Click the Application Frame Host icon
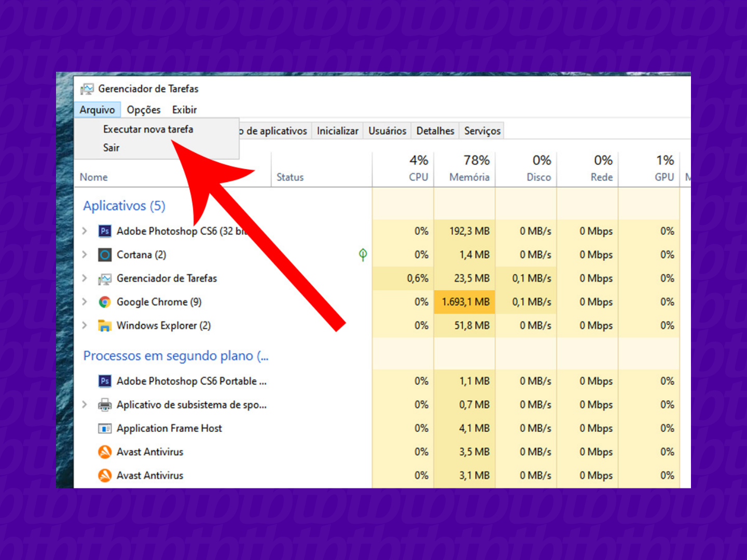747x560 pixels. (x=105, y=428)
